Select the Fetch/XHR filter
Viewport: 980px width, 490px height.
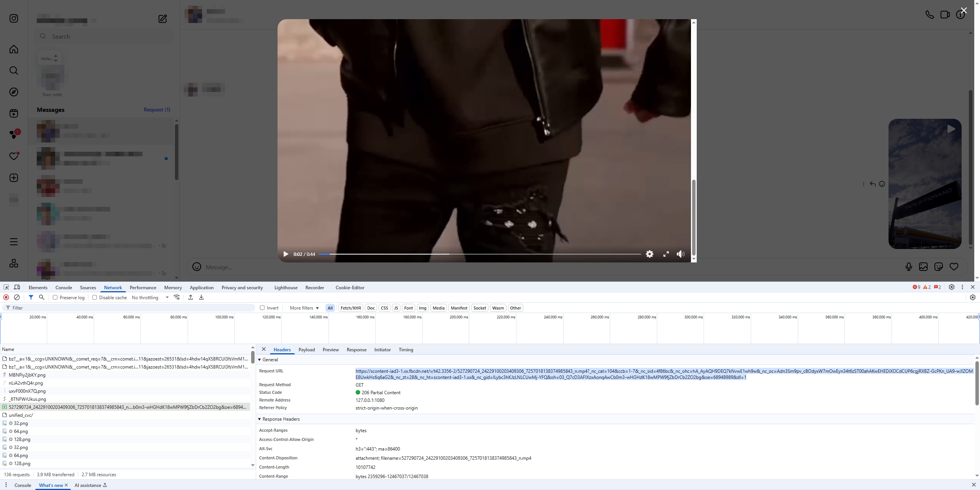[x=351, y=308]
